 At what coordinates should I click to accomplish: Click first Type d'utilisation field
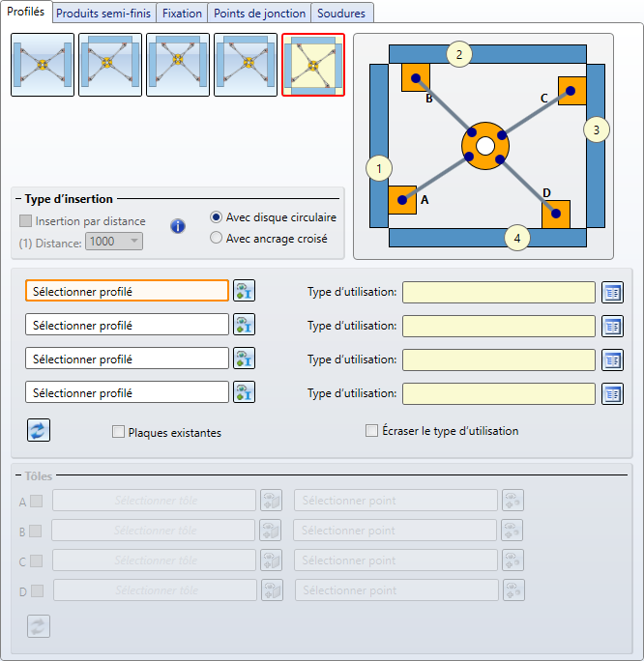click(x=499, y=293)
